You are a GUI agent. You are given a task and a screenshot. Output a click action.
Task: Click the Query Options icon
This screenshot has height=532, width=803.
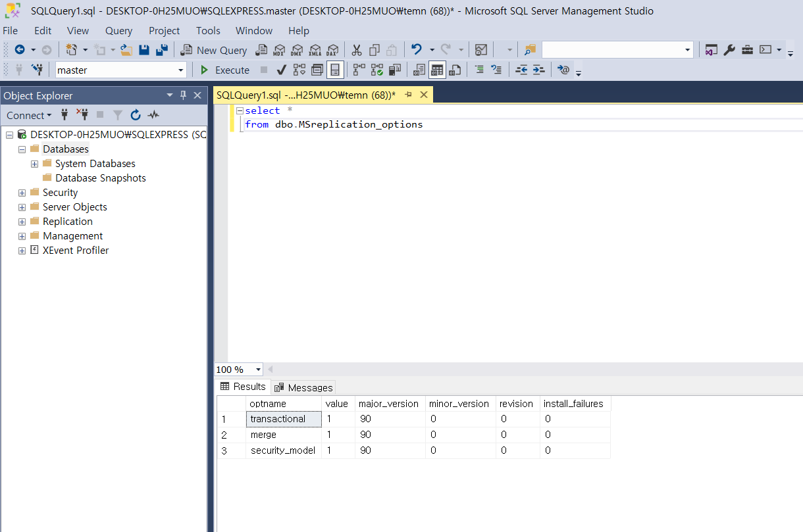(x=317, y=70)
